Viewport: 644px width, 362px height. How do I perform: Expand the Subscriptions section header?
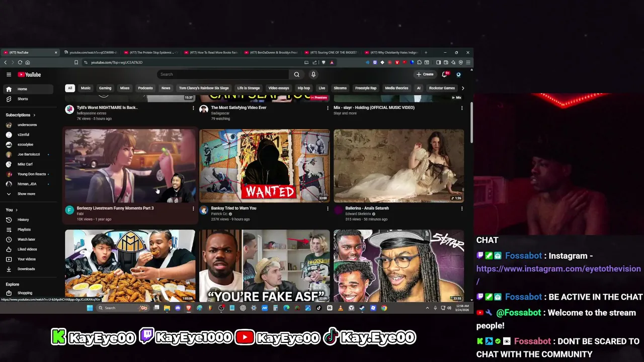[21, 115]
